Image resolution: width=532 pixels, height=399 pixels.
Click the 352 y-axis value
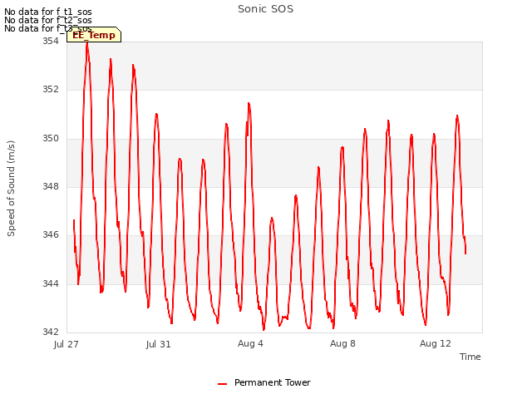51,89
